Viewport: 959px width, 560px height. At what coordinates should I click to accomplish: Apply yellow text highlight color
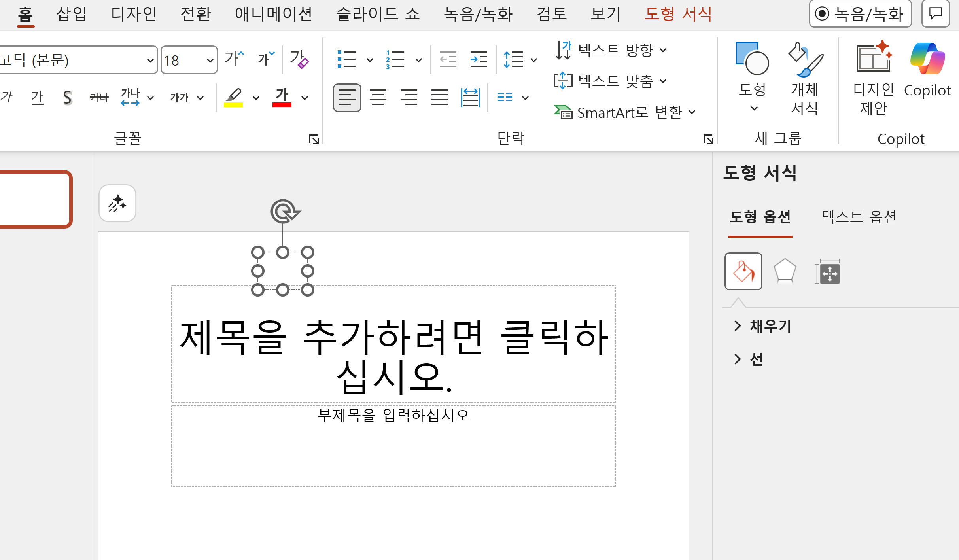click(233, 97)
